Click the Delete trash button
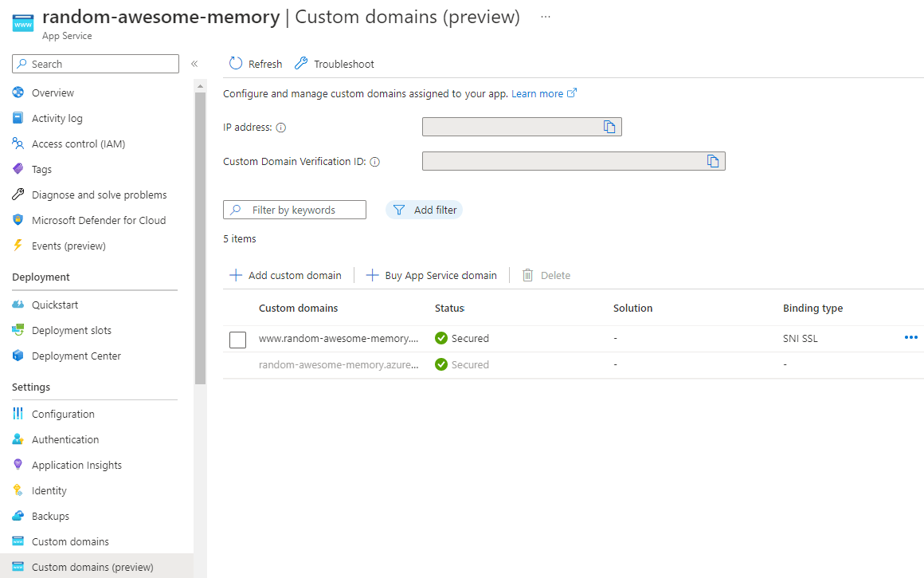This screenshot has height=578, width=924. (546, 275)
